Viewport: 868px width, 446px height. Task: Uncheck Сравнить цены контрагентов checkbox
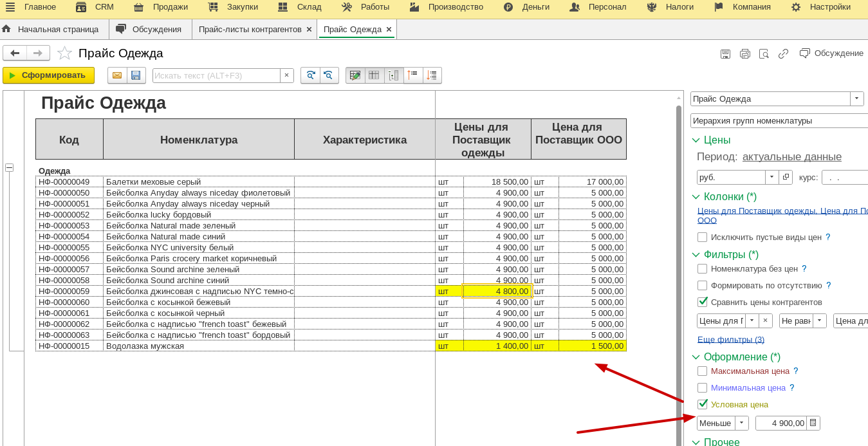coord(702,302)
